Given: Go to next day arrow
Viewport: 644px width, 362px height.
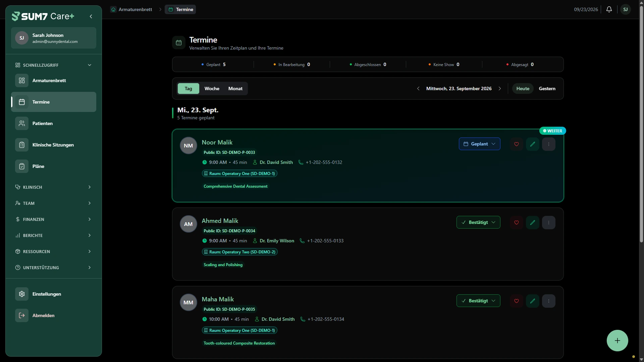Looking at the screenshot, I should [500, 88].
